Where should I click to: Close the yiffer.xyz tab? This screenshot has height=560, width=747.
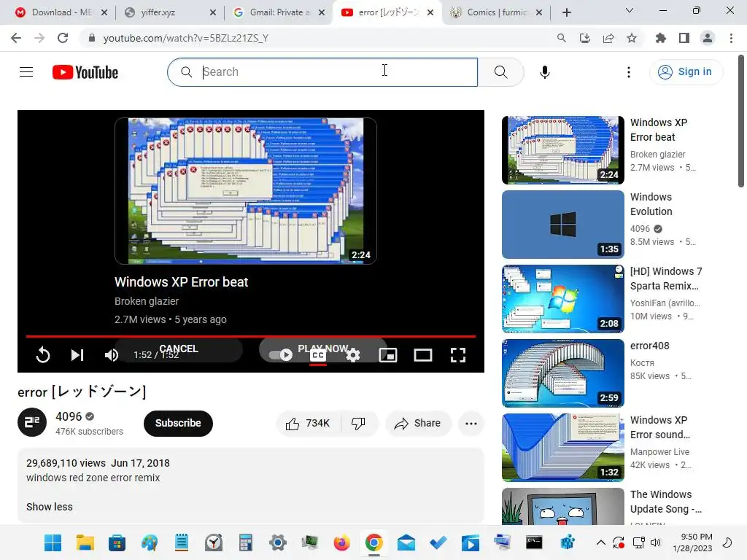213,12
